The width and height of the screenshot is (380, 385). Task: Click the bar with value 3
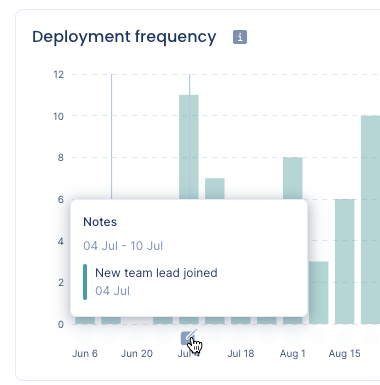[319, 293]
